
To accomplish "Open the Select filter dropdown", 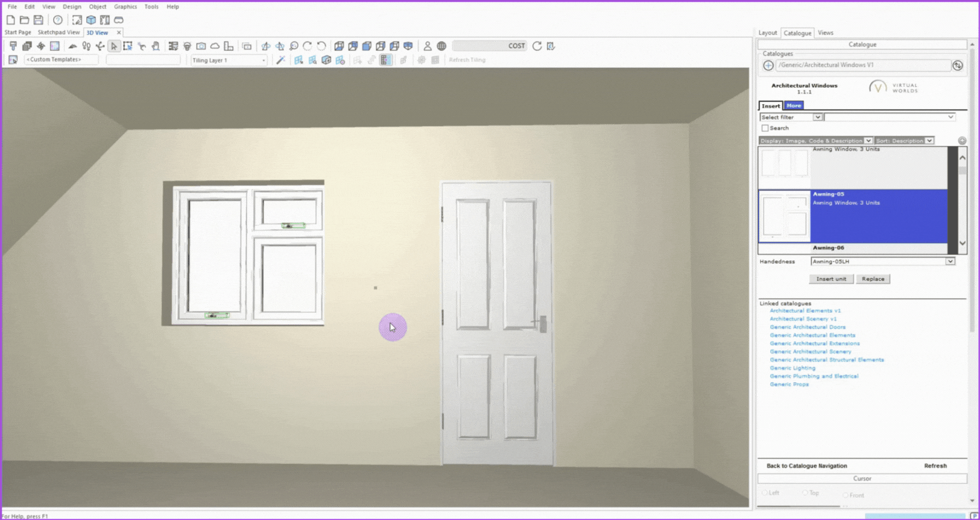I will [817, 117].
